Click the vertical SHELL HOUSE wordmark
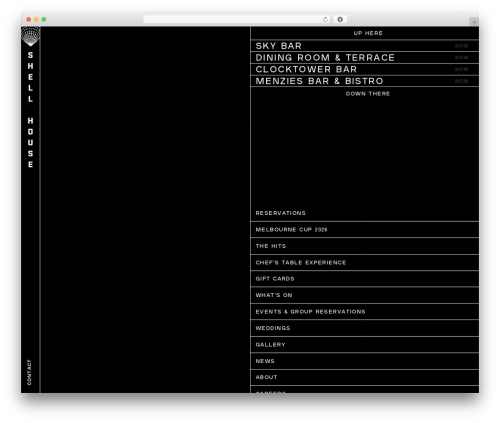The image size is (500, 423). pos(30,110)
